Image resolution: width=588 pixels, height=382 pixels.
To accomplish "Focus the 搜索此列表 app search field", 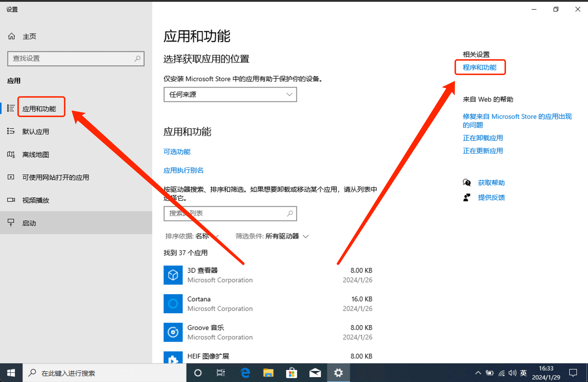I will 230,213.
